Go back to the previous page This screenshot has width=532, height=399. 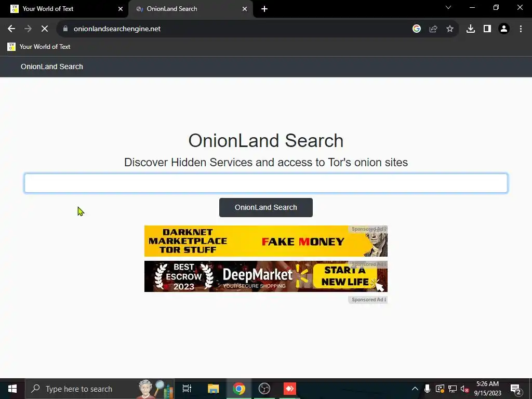[x=11, y=29]
